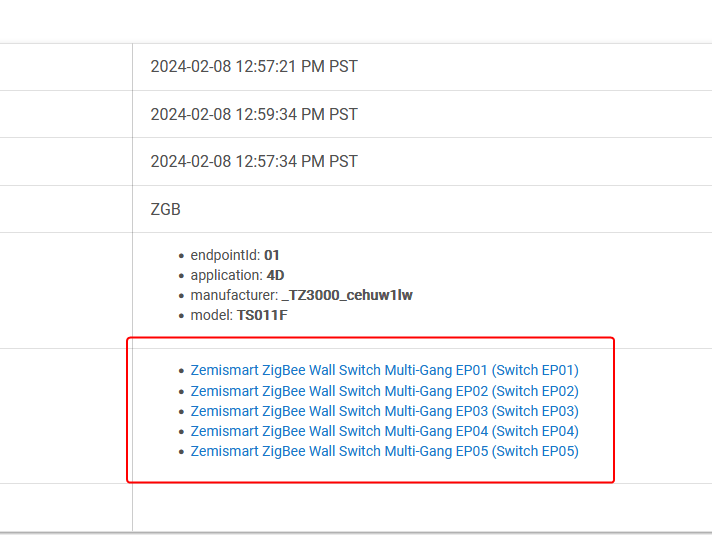
Task: Click the blank left cell beside ZGB
Action: [x=66, y=209]
